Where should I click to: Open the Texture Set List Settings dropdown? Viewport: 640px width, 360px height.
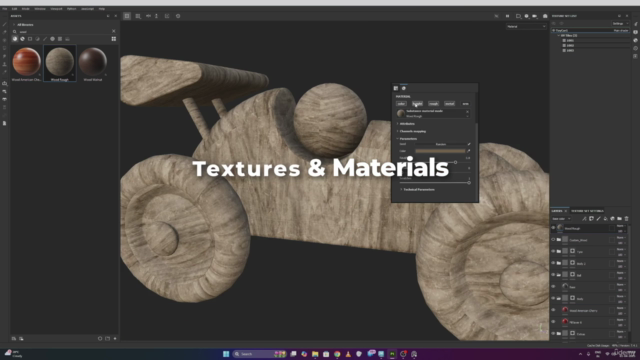point(620,24)
